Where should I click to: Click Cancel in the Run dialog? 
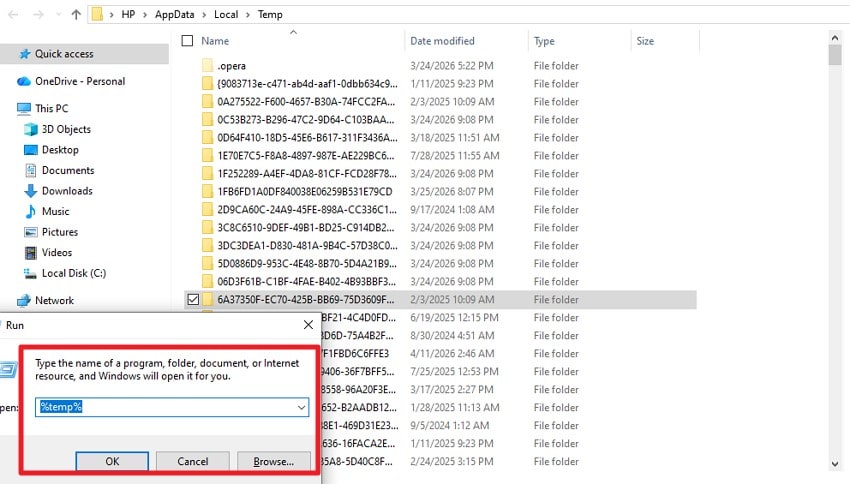pos(192,461)
